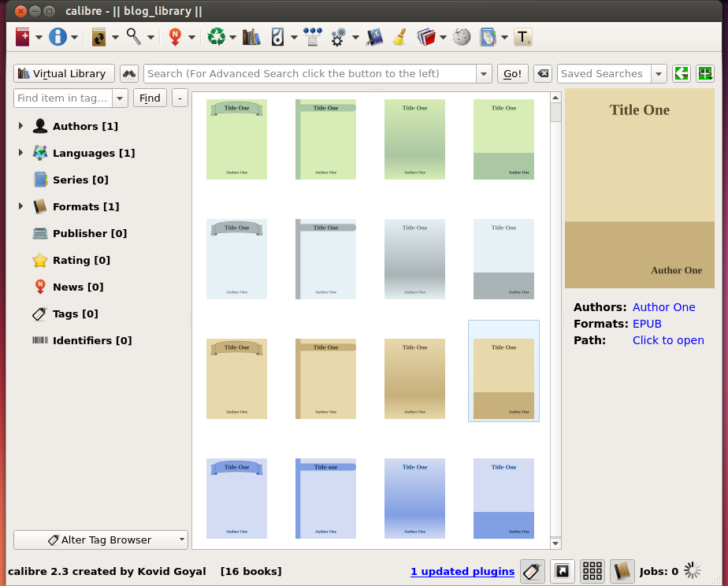
Task: Toggle the Cover Grid view icon
Action: 592,571
